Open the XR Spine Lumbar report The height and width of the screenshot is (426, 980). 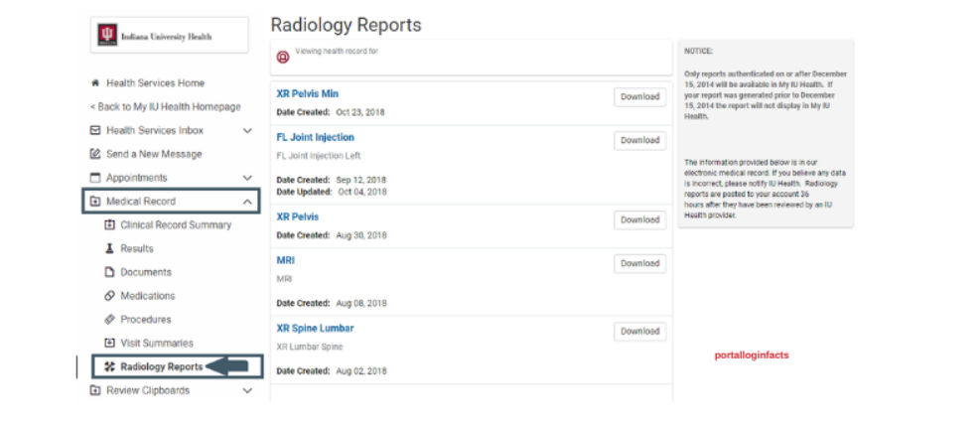click(316, 329)
